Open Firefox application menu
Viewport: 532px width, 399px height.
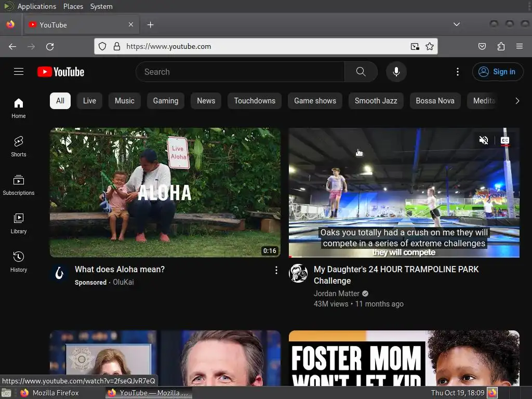[520, 46]
